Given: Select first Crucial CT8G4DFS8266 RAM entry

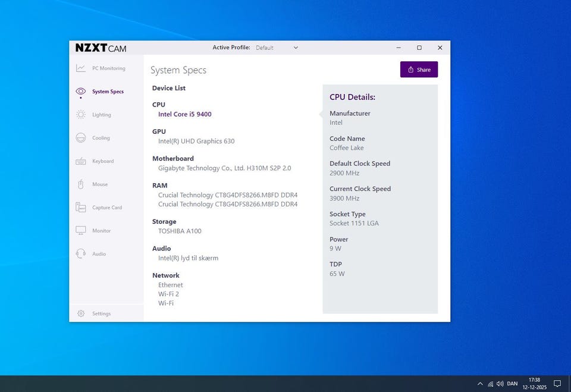Looking at the screenshot, I should [228, 195].
